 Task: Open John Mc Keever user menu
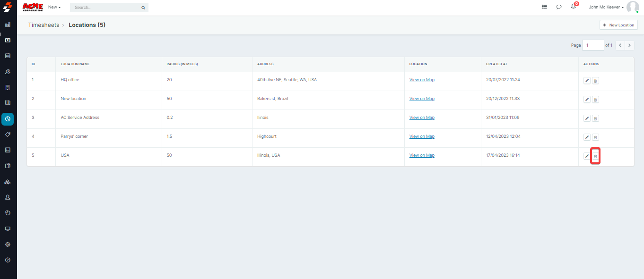point(606,7)
